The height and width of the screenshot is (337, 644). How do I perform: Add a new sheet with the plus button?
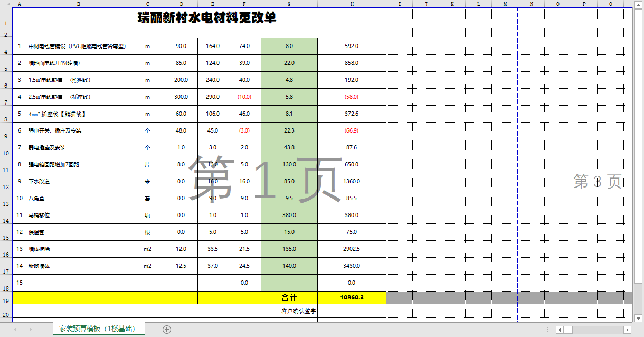pos(167,330)
